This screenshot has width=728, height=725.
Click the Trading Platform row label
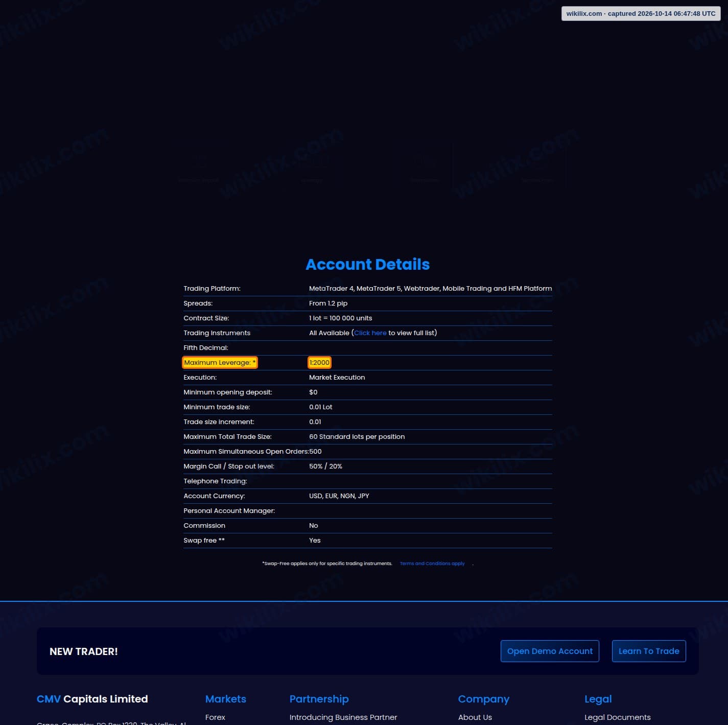[x=212, y=288]
